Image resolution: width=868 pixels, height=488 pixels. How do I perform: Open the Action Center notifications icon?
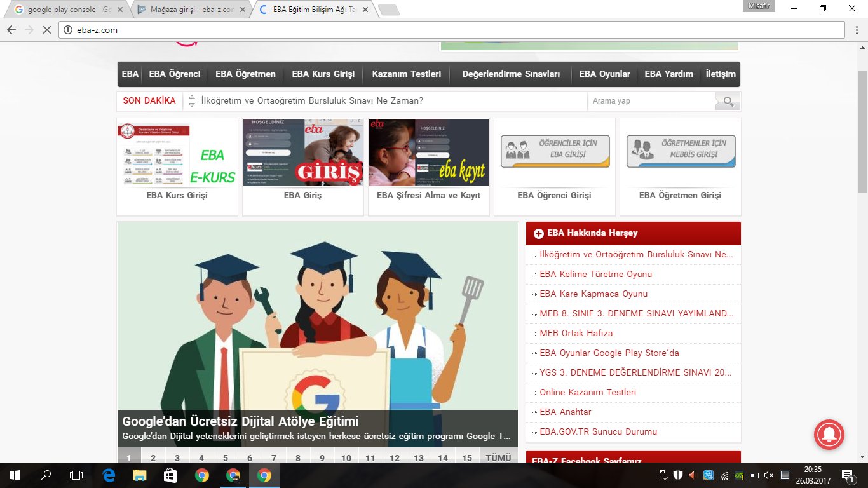click(848, 475)
